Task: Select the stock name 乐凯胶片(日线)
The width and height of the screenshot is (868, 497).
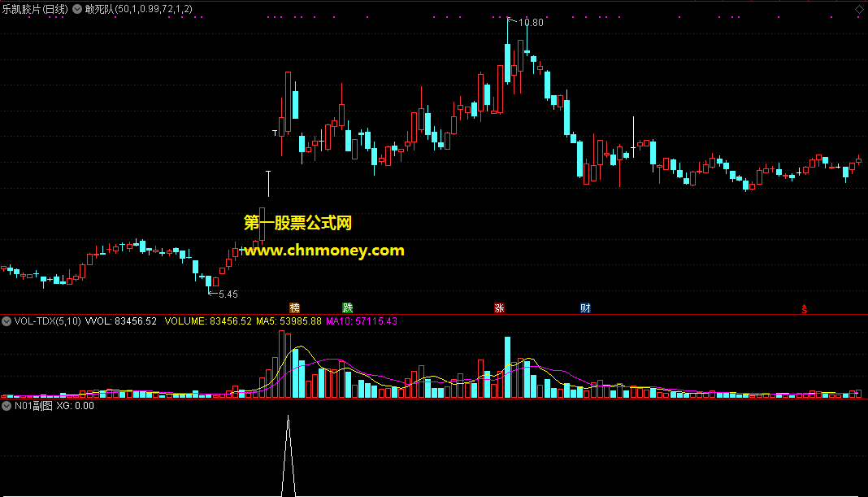Action: click(35, 9)
